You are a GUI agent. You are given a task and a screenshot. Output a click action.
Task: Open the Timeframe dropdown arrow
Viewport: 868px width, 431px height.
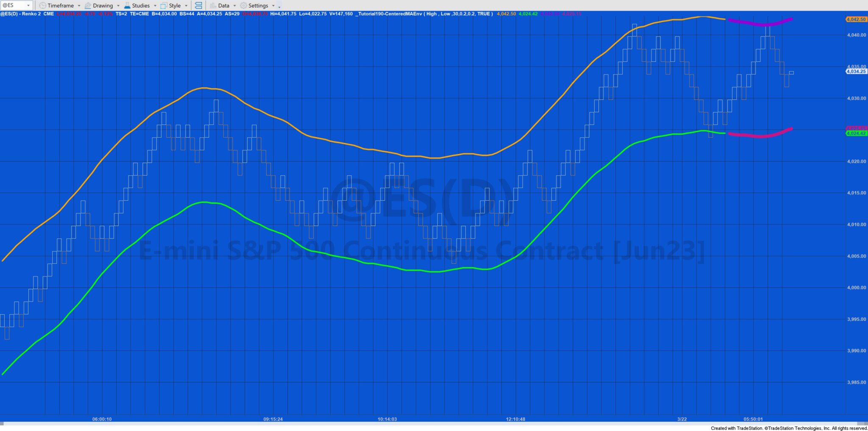click(x=78, y=5)
